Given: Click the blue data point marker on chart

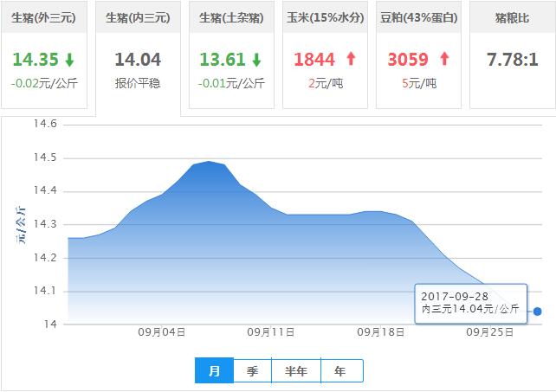Looking at the screenshot, I should 538,312.
